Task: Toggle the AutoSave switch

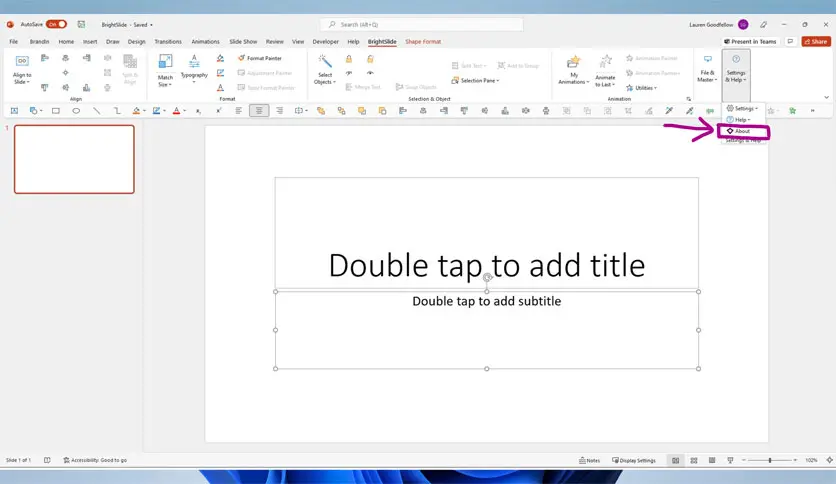Action: click(x=56, y=25)
